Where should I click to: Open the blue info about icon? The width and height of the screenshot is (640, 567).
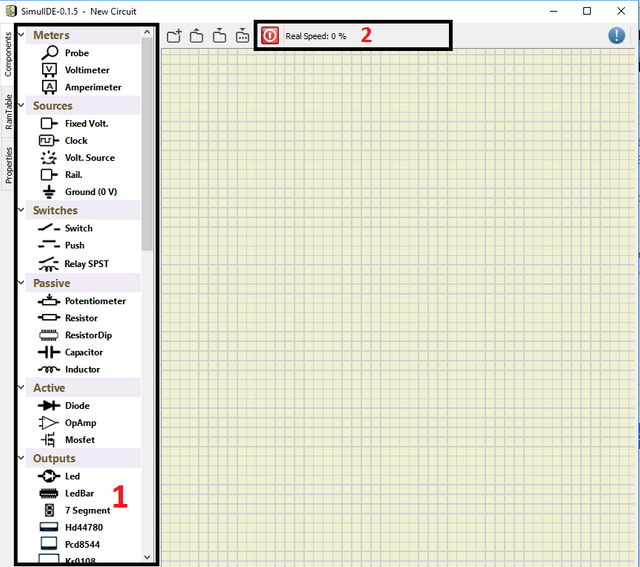[616, 36]
